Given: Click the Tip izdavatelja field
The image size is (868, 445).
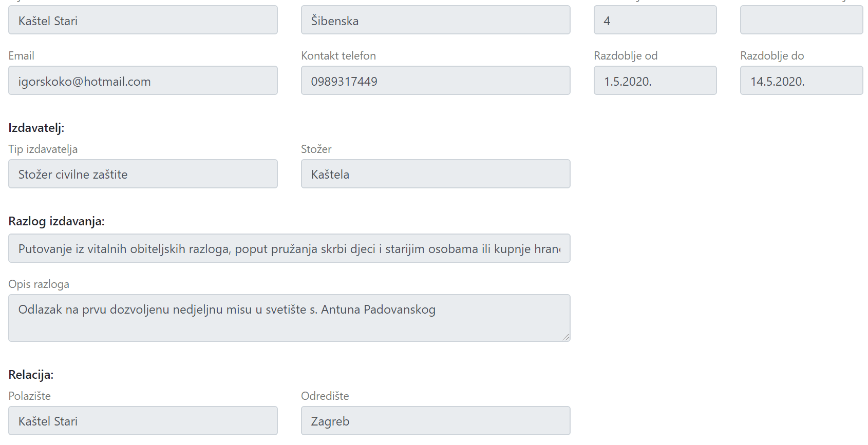Looking at the screenshot, I should 143,174.
